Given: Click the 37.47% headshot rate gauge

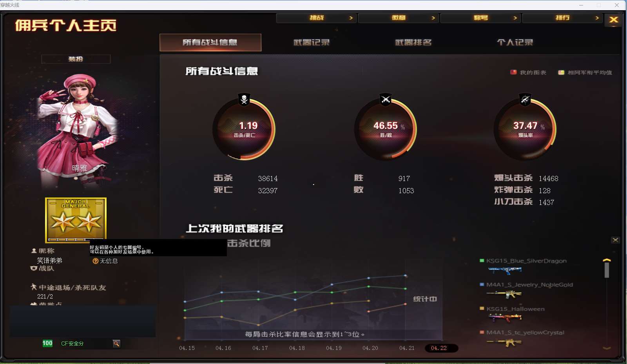Looking at the screenshot, I should coord(525,129).
